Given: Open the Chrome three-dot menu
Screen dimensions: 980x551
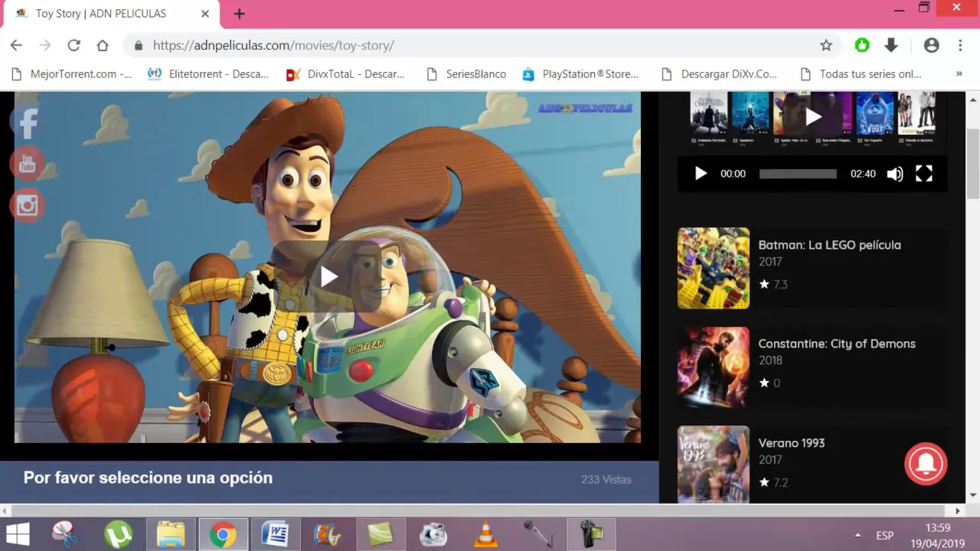Looking at the screenshot, I should [x=960, y=45].
